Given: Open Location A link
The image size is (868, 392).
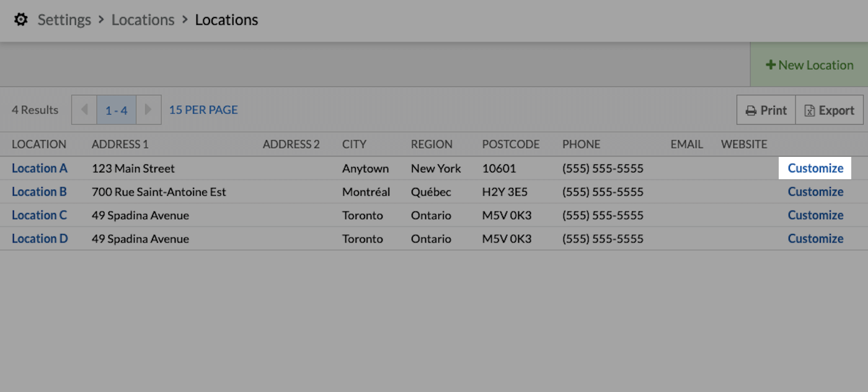Looking at the screenshot, I should (39, 168).
